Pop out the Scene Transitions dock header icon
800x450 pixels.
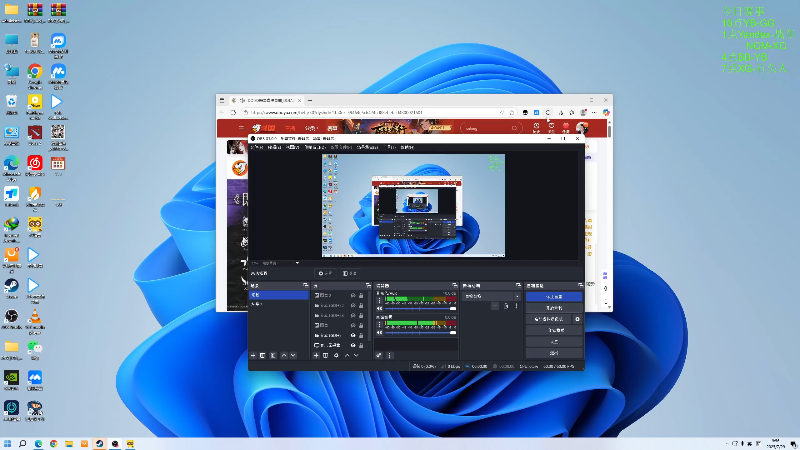click(x=518, y=286)
